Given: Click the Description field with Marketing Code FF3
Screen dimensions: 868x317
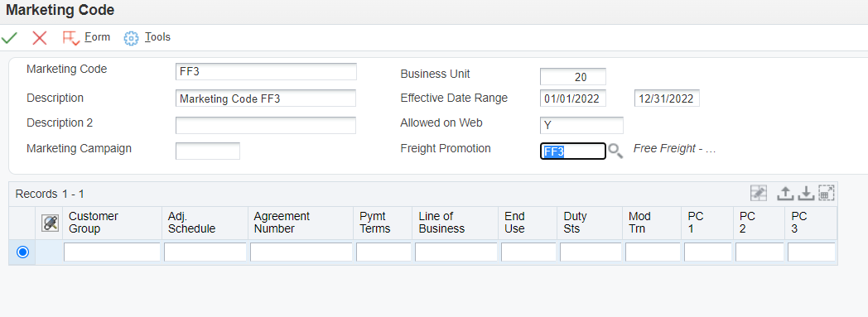Looking at the screenshot, I should coord(266,98).
